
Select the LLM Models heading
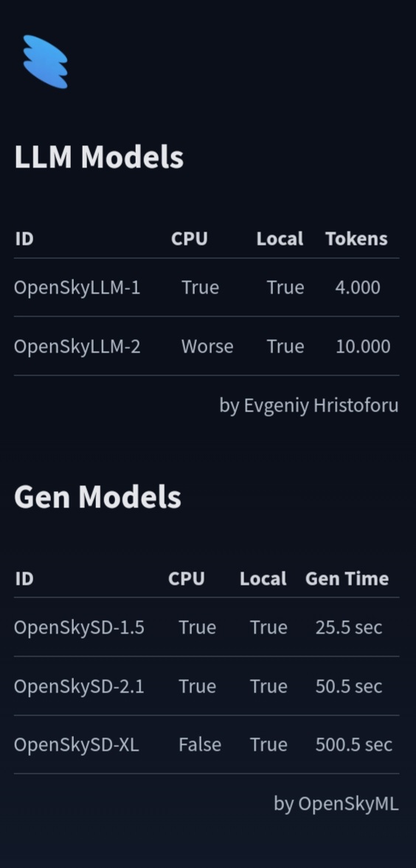click(x=99, y=156)
